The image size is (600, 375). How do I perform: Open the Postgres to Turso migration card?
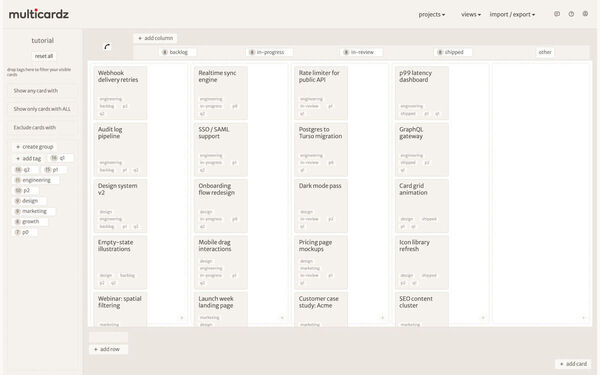[321, 150]
